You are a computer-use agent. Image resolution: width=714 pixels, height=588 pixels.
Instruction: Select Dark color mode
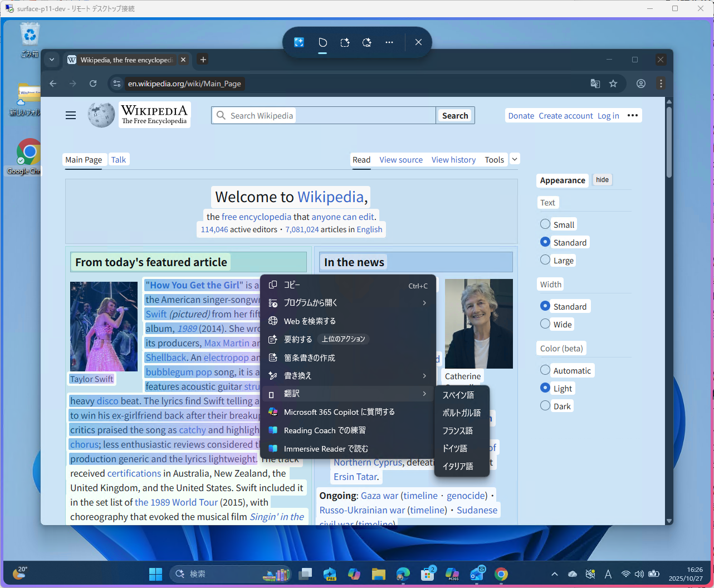545,405
